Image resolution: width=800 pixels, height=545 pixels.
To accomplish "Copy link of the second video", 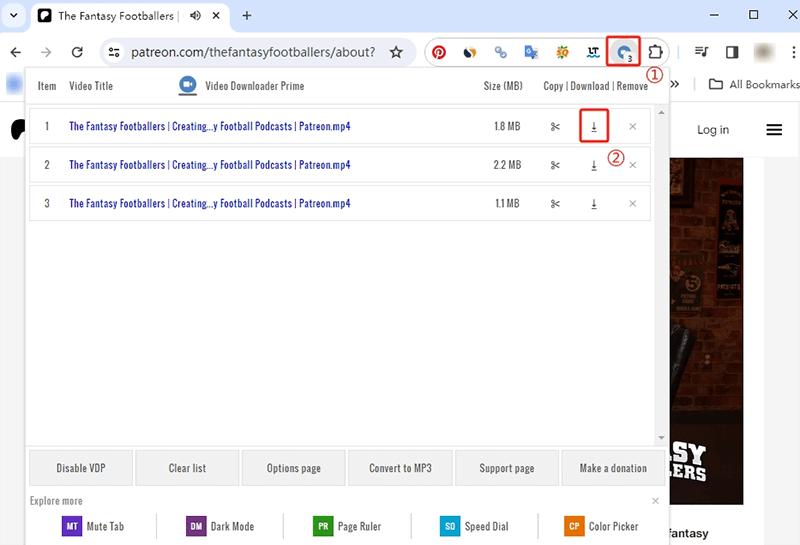I will [x=555, y=165].
